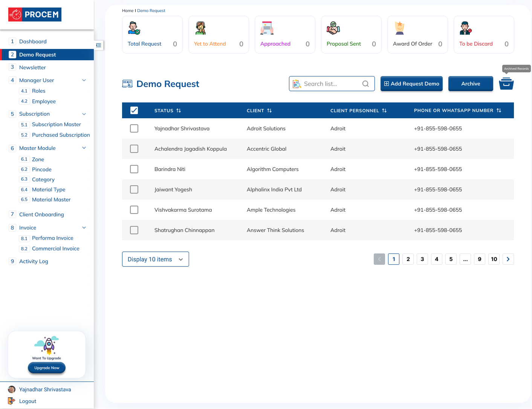Open the Display 10 items dropdown
The image size is (532, 409).
pos(155,259)
